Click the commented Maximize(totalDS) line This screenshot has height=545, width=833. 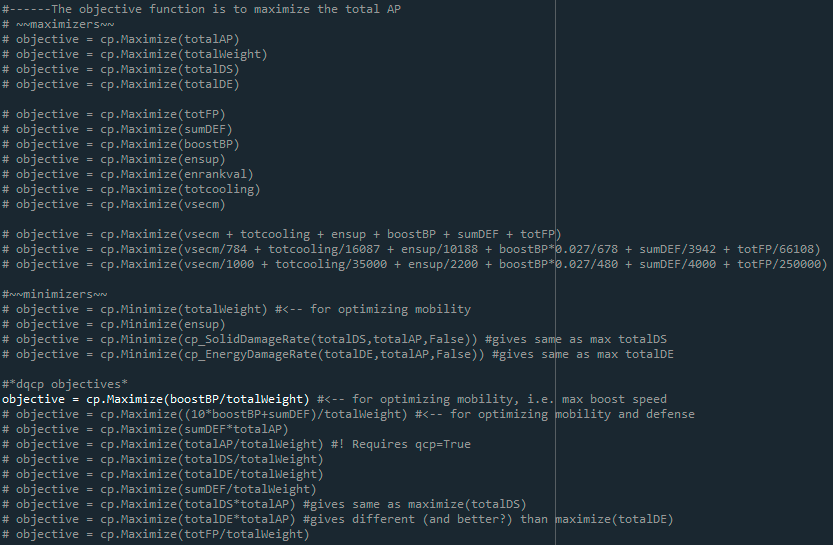(127, 69)
